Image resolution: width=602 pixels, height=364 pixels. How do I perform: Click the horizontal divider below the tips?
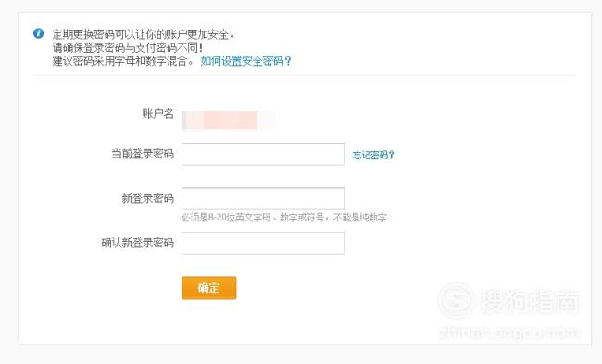click(305, 76)
